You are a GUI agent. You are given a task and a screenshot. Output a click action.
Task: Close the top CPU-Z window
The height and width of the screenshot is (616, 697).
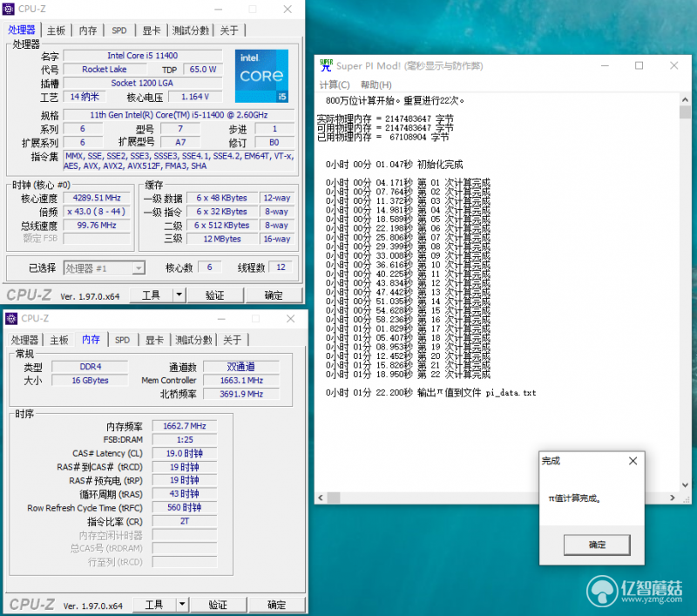[288, 10]
